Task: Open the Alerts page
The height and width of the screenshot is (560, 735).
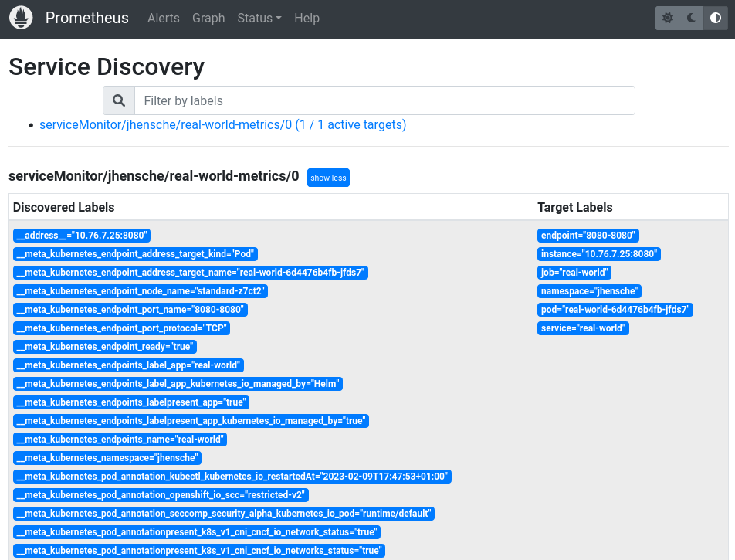Action: click(164, 18)
